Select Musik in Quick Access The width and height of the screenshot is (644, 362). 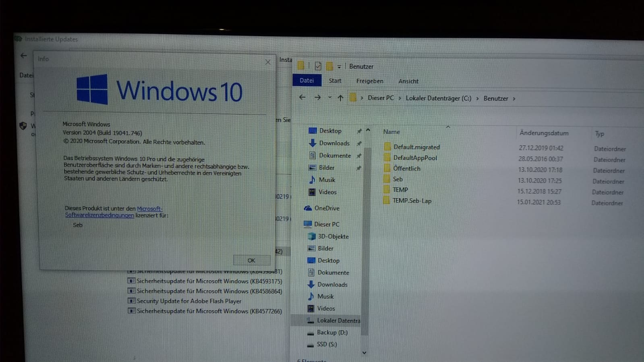pyautogui.click(x=327, y=180)
